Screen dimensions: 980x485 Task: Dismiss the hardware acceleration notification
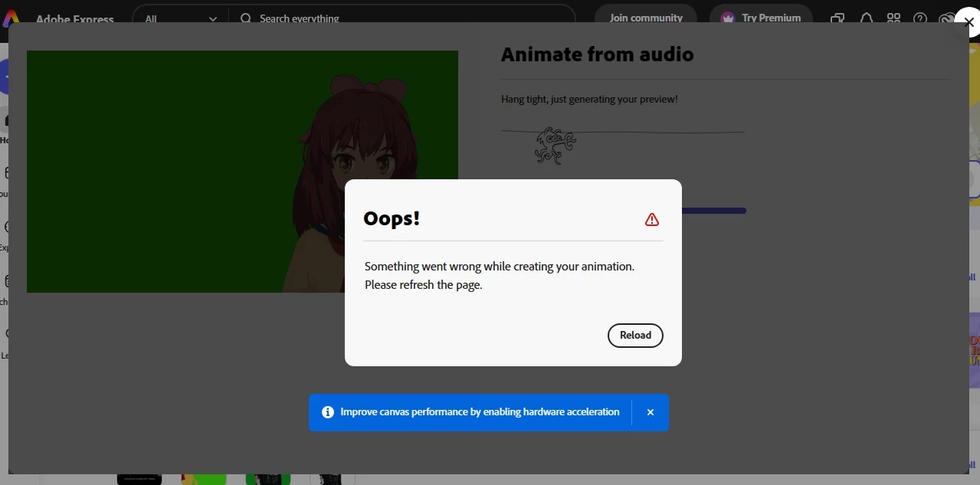(650, 412)
